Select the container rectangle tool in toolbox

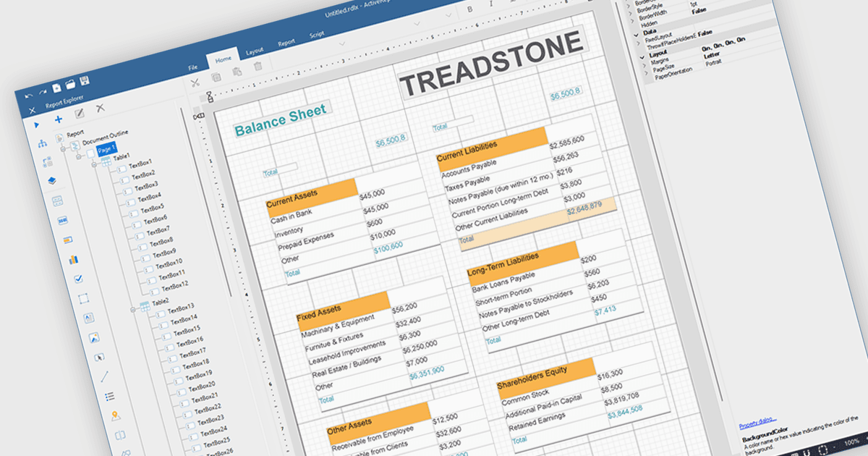point(83,297)
